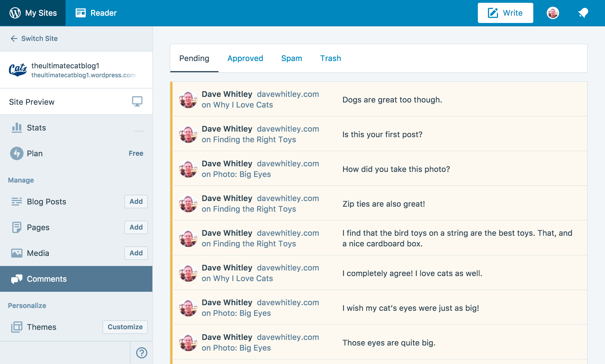Click the Media image icon

17,253
